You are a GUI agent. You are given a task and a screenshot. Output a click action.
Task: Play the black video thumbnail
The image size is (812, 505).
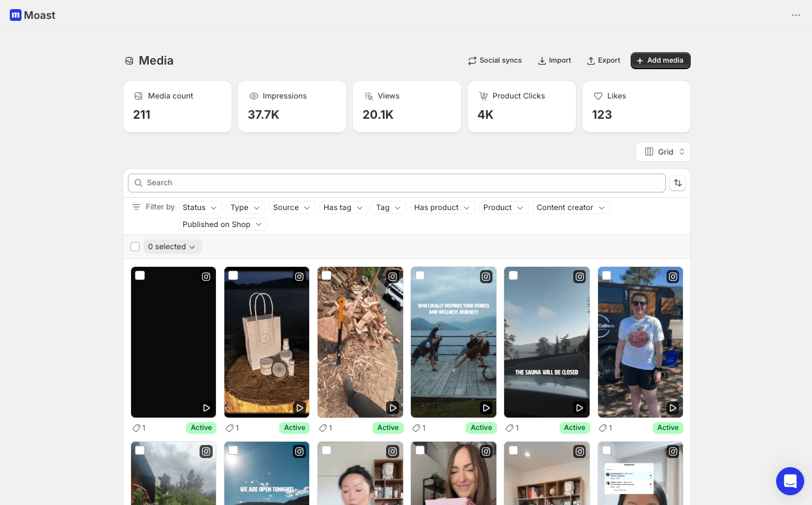[206, 408]
